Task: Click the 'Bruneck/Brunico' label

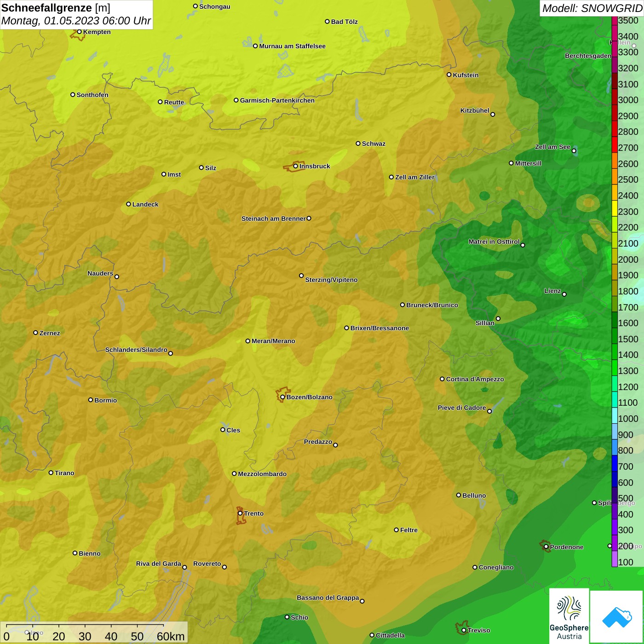Action: pos(432,305)
